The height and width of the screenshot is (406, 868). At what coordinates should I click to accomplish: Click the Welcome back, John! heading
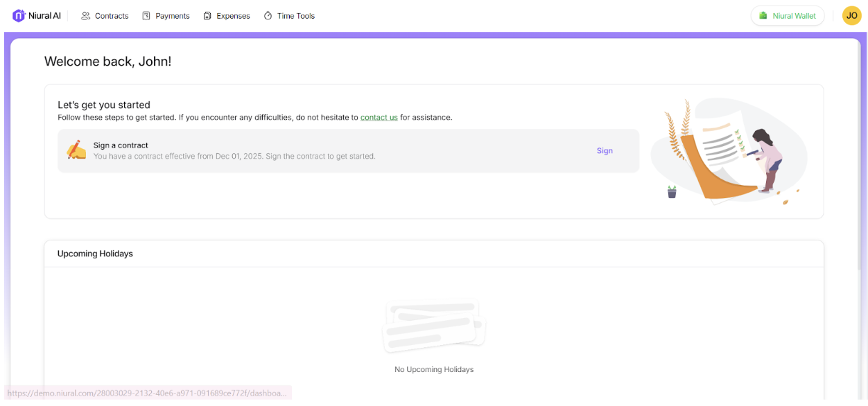[x=107, y=61]
